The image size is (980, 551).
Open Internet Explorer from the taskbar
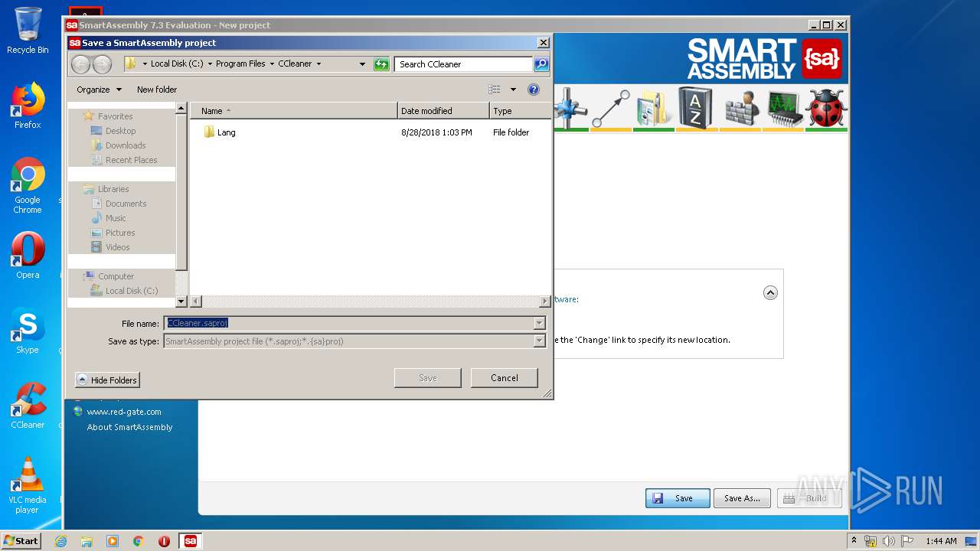pyautogui.click(x=61, y=541)
